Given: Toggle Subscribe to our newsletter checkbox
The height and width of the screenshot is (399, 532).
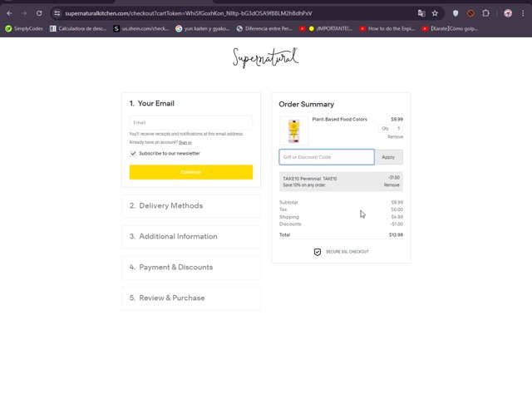Looking at the screenshot, I should (x=133, y=153).
